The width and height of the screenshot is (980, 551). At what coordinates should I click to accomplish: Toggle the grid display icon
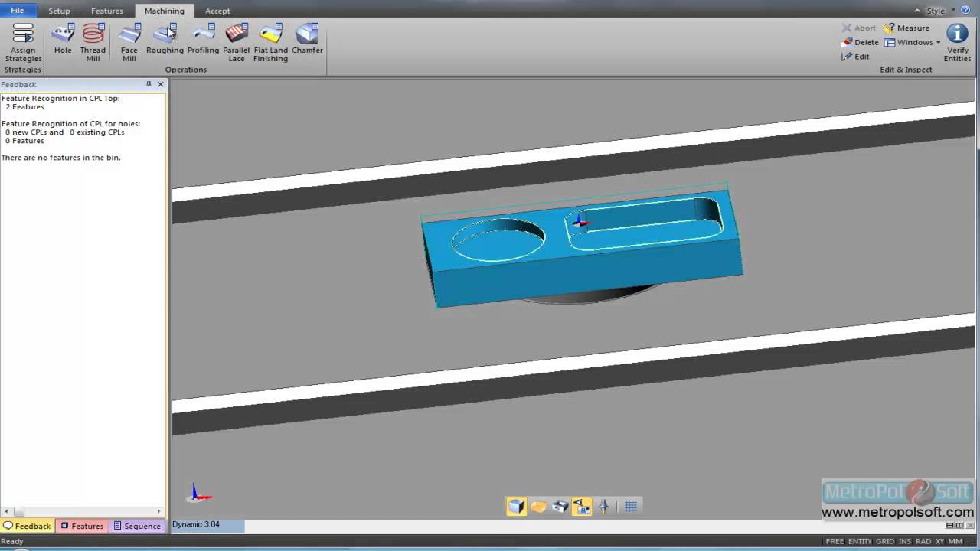[631, 506]
